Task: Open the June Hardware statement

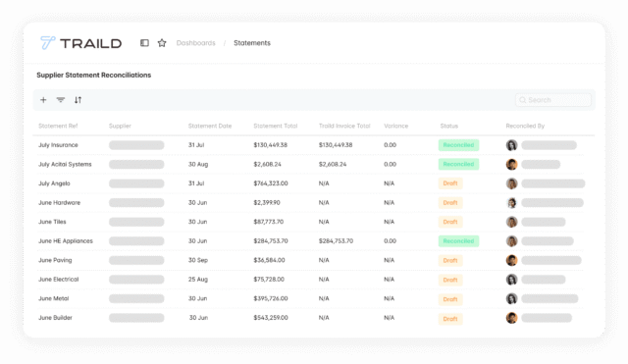Action: (x=59, y=203)
